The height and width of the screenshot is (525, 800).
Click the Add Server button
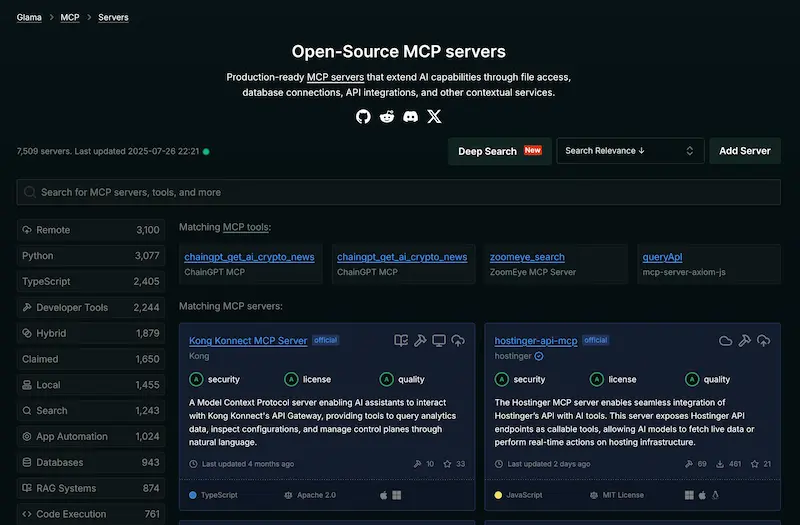coord(744,151)
